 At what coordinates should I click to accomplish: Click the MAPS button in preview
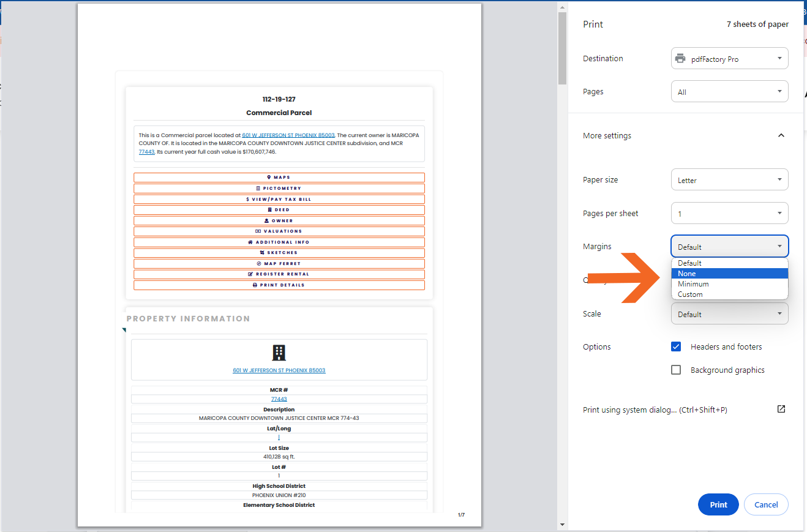point(279,178)
